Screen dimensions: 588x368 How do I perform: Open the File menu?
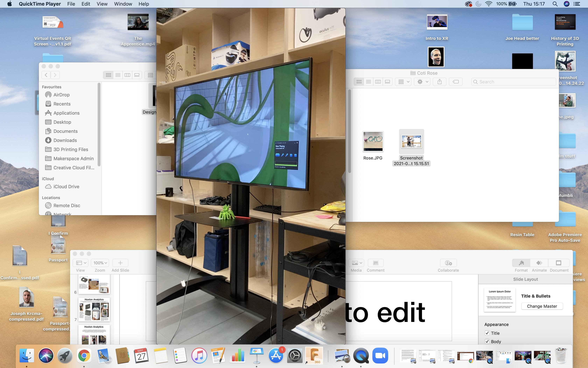point(71,4)
